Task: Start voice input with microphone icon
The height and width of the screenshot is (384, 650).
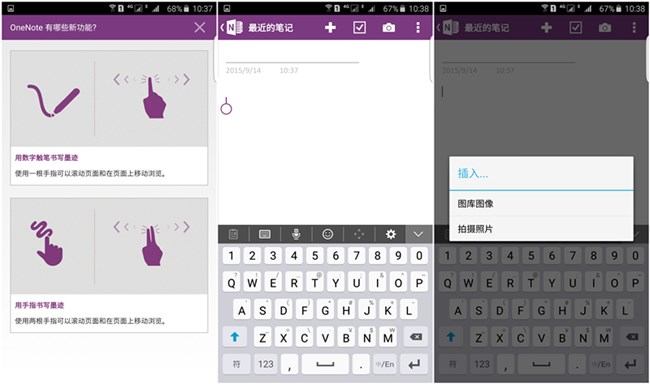Action: pyautogui.click(x=296, y=234)
